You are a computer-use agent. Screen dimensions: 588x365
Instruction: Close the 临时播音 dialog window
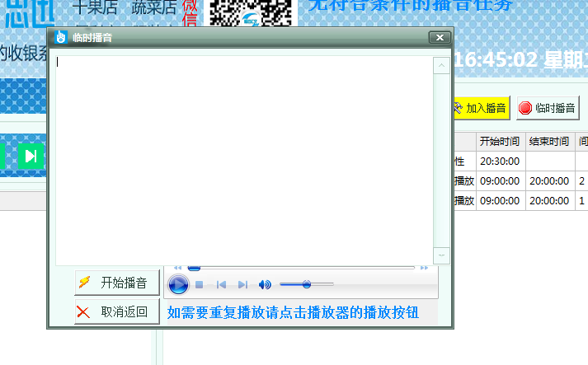[440, 38]
